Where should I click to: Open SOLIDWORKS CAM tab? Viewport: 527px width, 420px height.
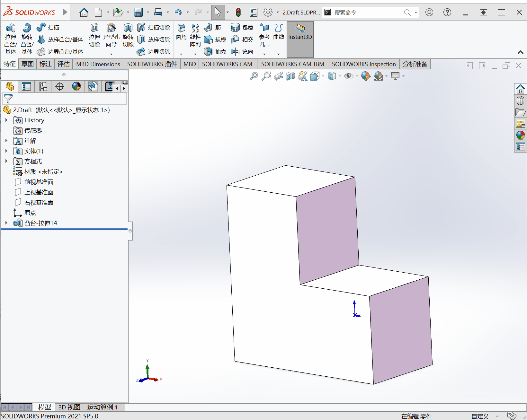click(227, 64)
